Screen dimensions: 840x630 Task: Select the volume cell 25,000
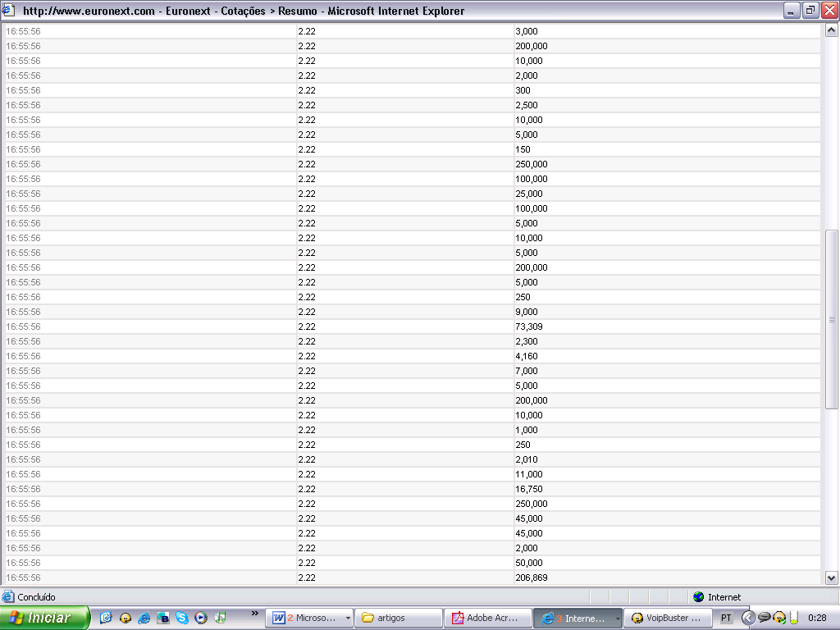(529, 194)
